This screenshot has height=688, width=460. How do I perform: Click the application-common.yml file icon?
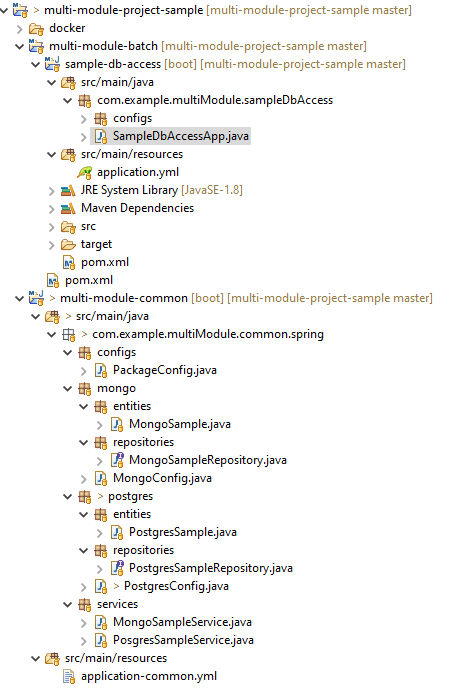point(69,676)
